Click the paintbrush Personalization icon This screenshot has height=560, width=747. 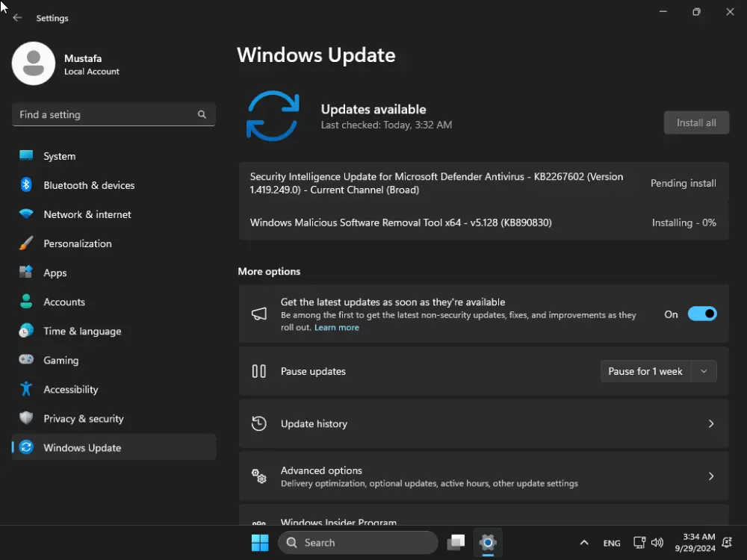click(x=26, y=243)
